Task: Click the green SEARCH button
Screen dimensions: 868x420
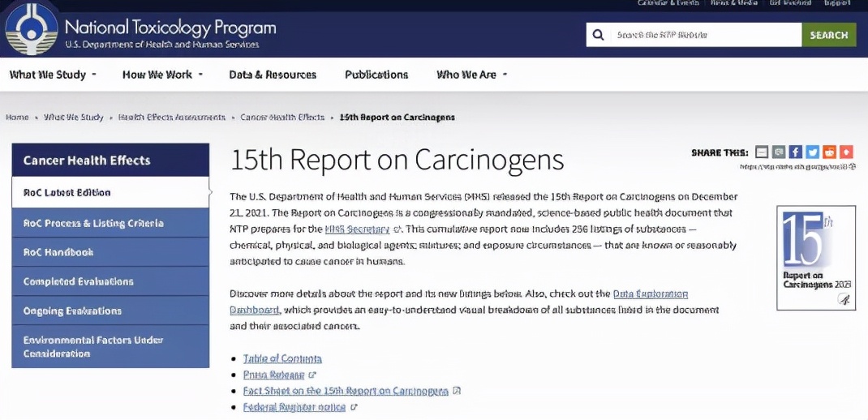Action: coord(829,35)
